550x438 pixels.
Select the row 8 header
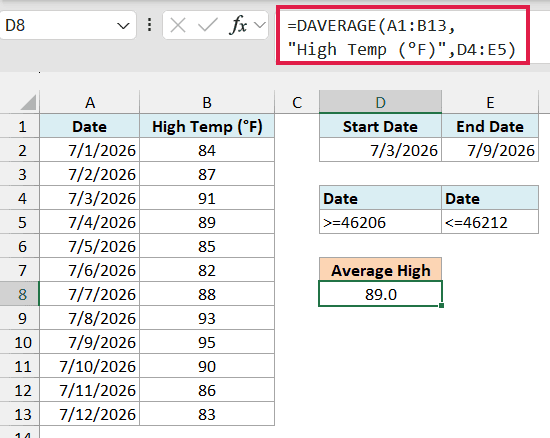[x=20, y=294]
